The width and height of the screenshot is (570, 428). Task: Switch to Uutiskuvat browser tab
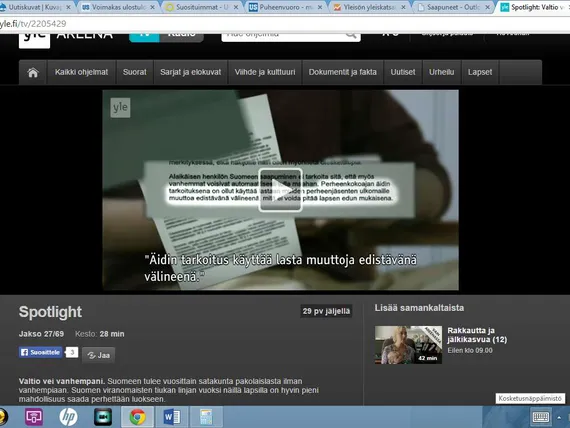pyautogui.click(x=35, y=7)
